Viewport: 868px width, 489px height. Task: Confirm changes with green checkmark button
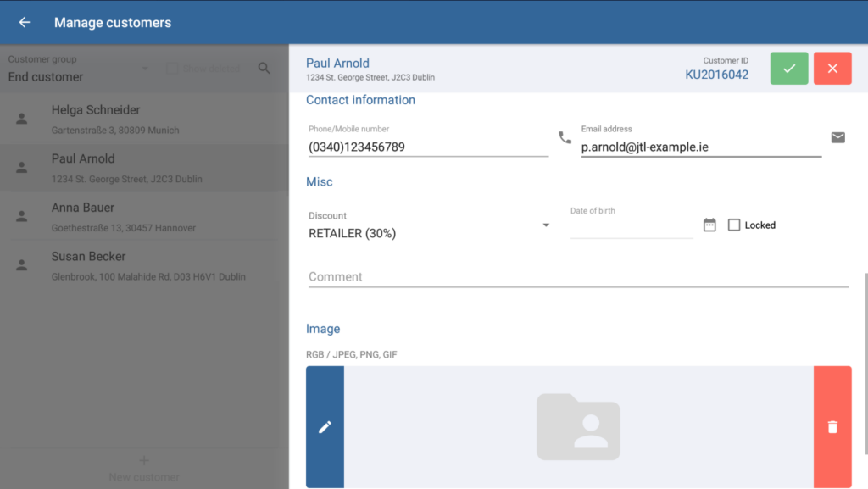[789, 69]
